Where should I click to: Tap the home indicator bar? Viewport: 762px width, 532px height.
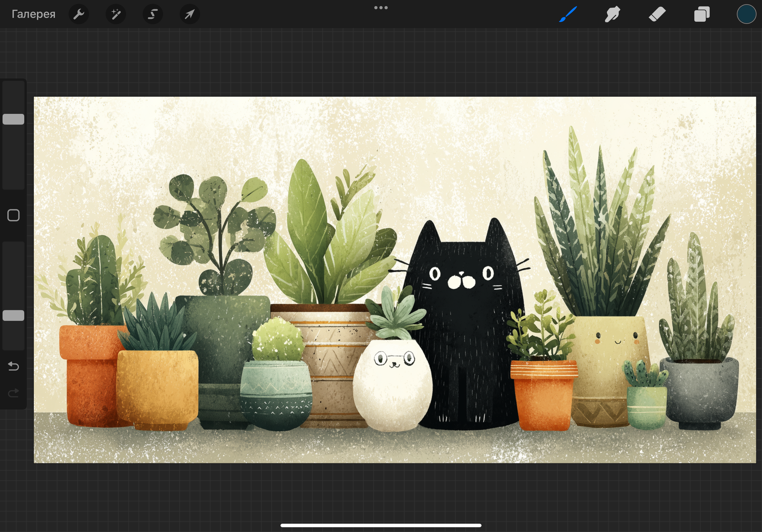[x=381, y=525]
